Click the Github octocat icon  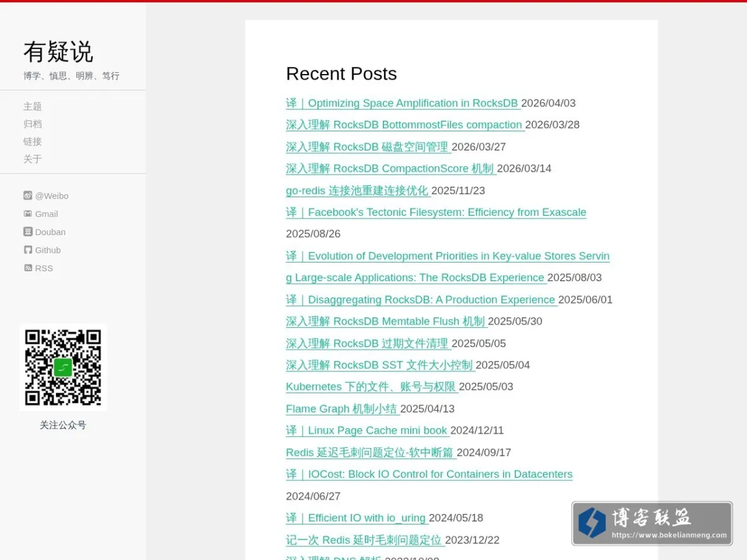pyautogui.click(x=28, y=250)
